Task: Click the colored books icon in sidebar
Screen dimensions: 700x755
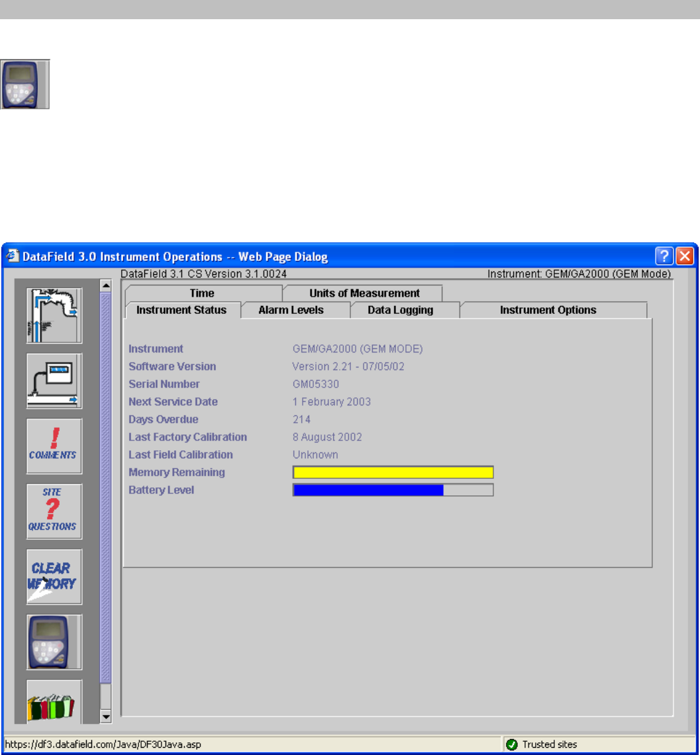Action: pos(54,702)
